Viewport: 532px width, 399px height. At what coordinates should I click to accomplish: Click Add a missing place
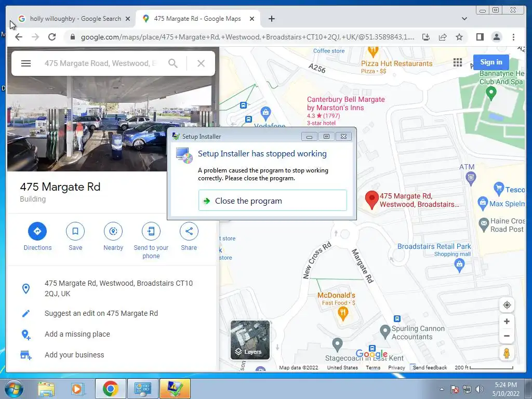click(x=77, y=334)
